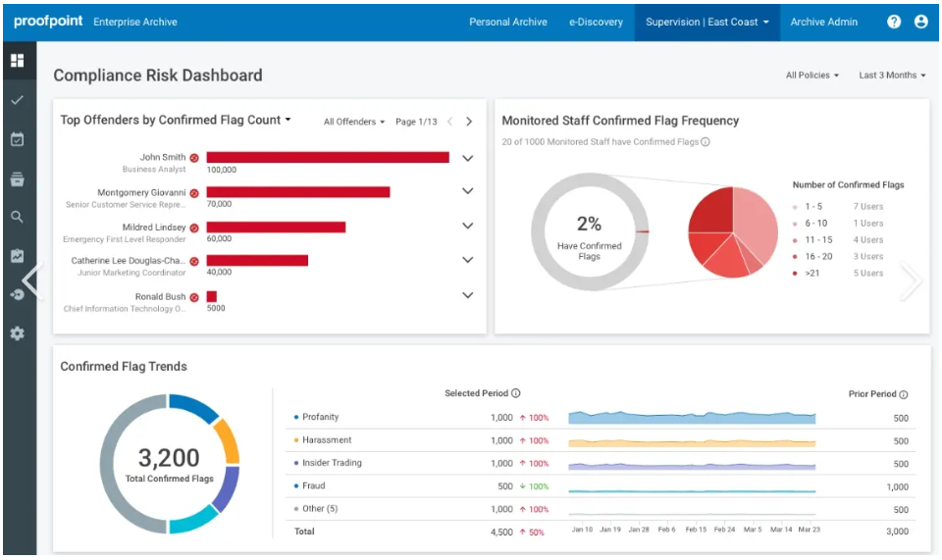
Task: Open the dashboard grid icon in sidebar
Action: pos(18,61)
